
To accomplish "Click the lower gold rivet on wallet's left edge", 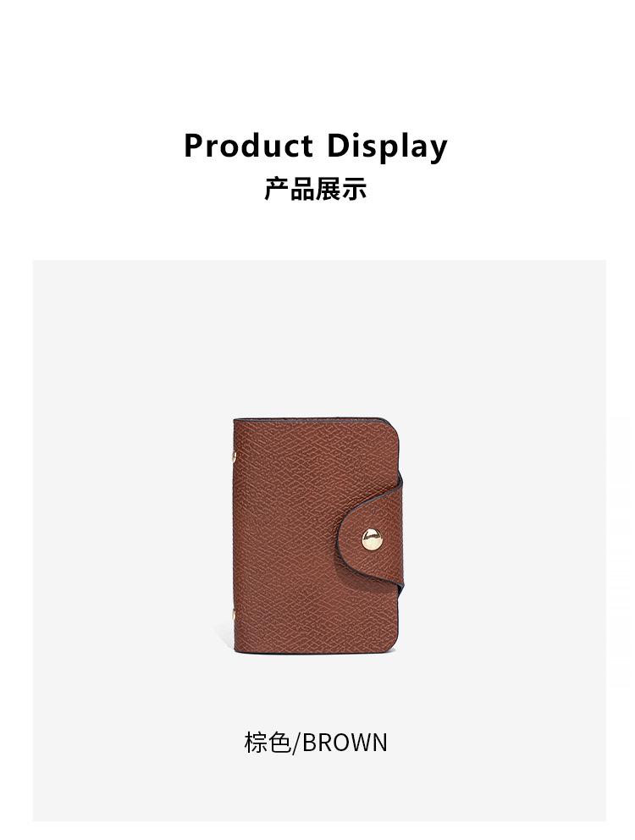I will point(234,614).
